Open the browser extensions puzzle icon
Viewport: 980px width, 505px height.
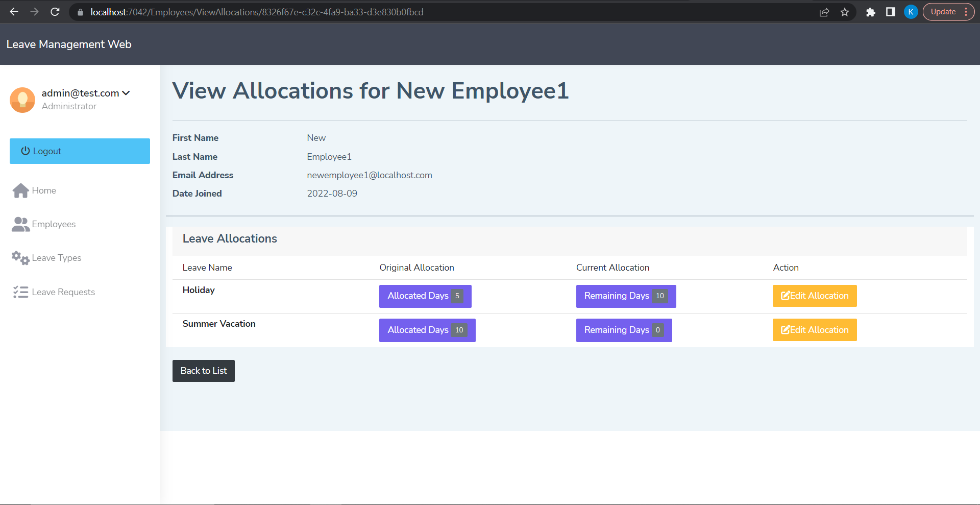click(871, 12)
